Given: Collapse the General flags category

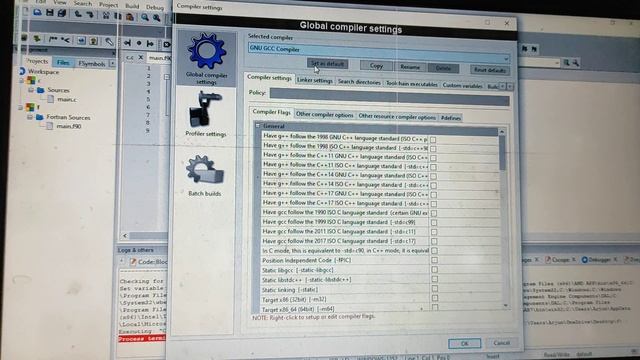Looking at the screenshot, I should (x=258, y=126).
